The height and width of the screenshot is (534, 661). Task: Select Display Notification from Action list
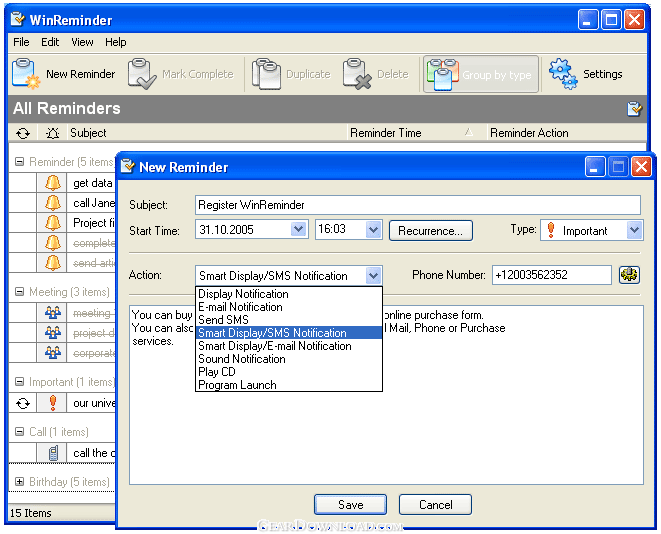(x=289, y=294)
